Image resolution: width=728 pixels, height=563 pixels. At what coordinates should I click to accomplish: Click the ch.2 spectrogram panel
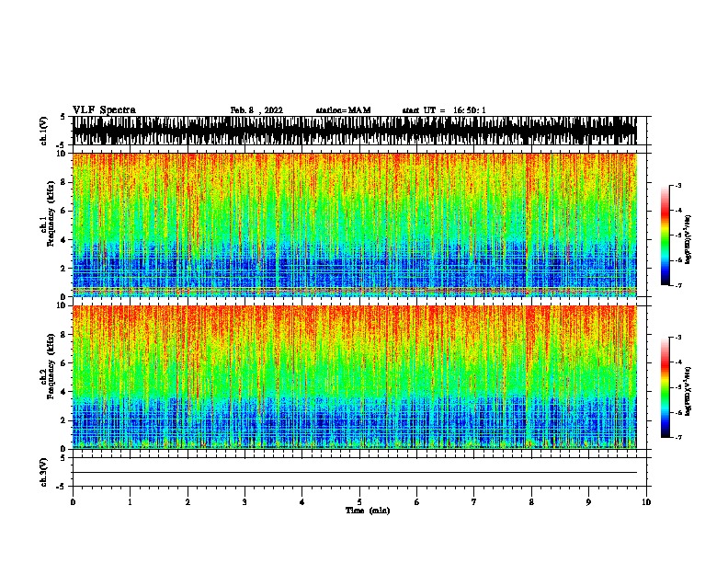point(355,377)
